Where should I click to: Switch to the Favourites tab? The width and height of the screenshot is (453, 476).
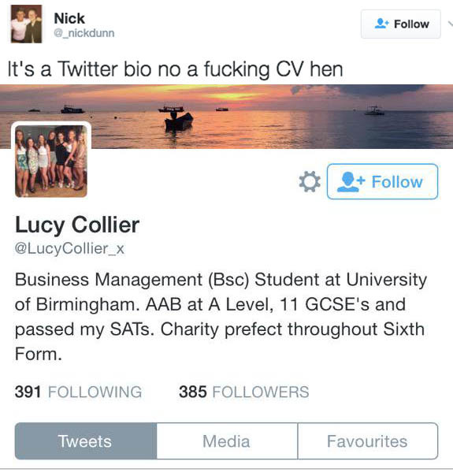368,441
